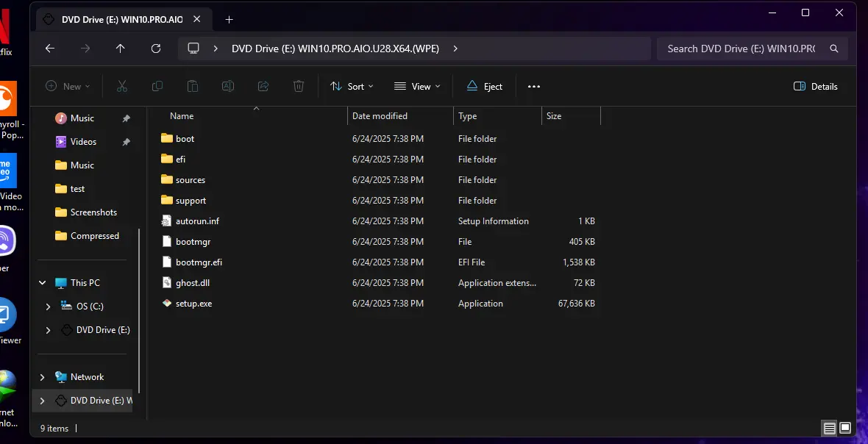The width and height of the screenshot is (868, 444).
Task: Select the boot folder icon
Action: pyautogui.click(x=167, y=138)
